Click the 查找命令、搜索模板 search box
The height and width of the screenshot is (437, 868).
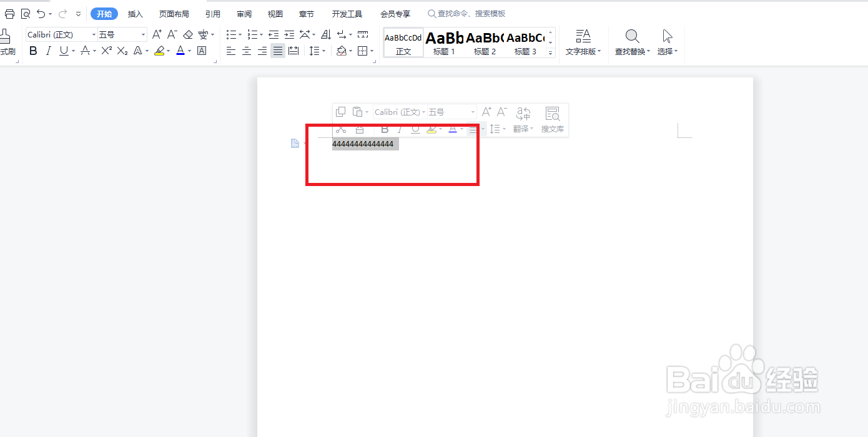466,14
